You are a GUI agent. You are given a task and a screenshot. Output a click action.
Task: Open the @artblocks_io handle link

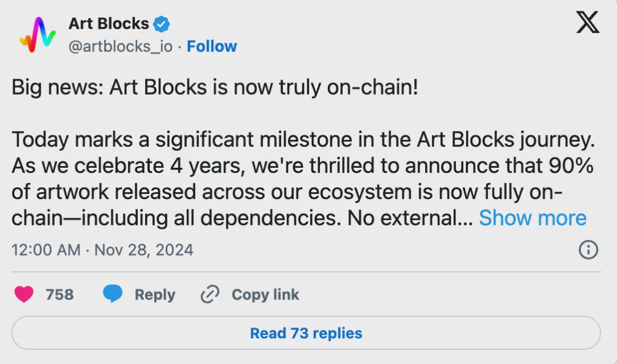(120, 47)
